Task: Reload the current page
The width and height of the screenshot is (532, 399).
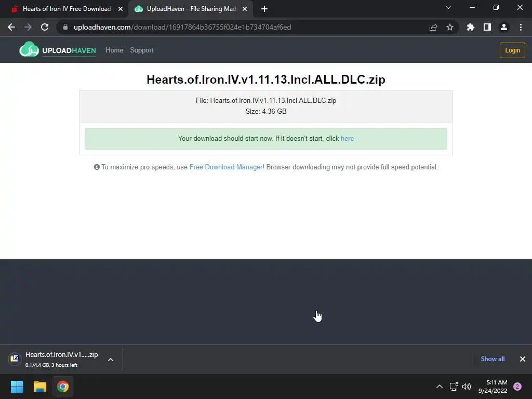Action: point(45,27)
